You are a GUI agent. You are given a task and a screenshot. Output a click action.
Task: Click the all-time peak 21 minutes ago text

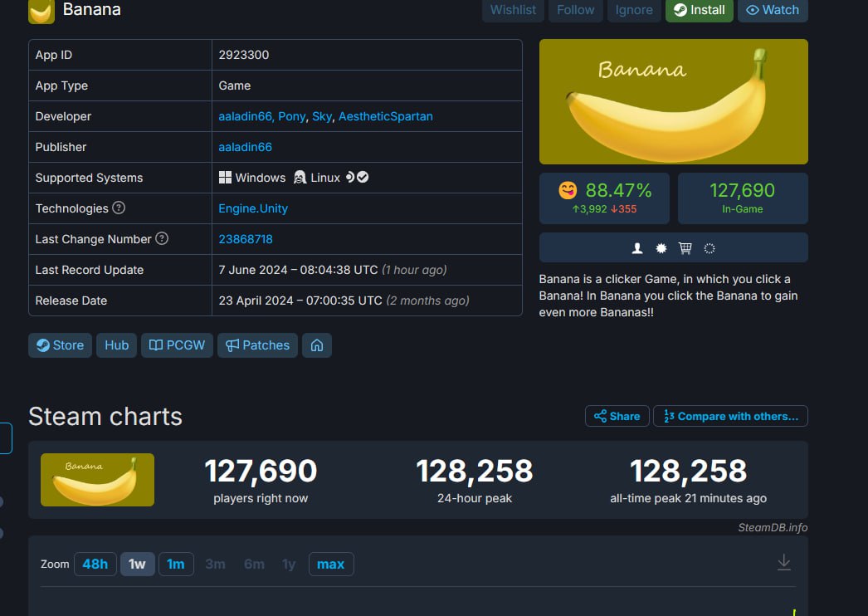coord(688,498)
